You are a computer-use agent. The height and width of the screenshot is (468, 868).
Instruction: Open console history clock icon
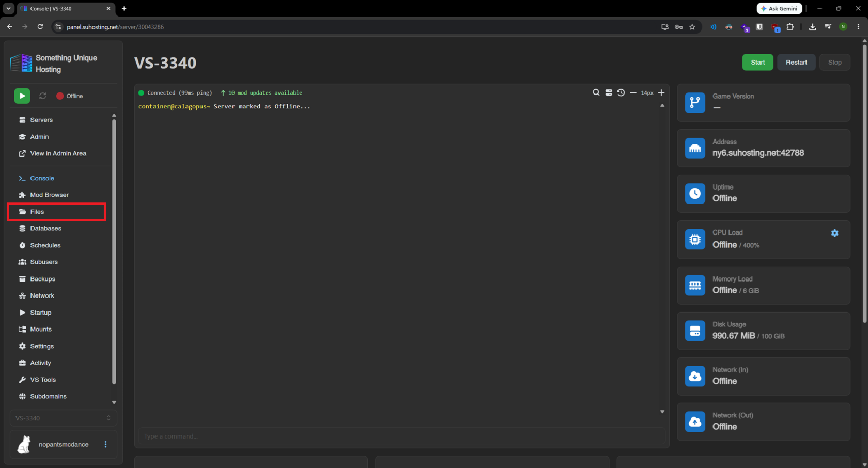(621, 92)
